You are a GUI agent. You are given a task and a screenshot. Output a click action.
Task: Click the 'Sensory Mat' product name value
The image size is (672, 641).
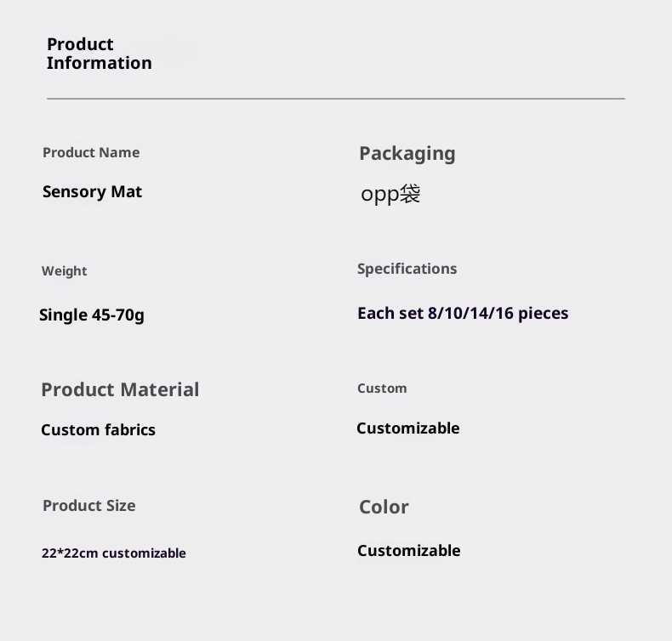[92, 192]
